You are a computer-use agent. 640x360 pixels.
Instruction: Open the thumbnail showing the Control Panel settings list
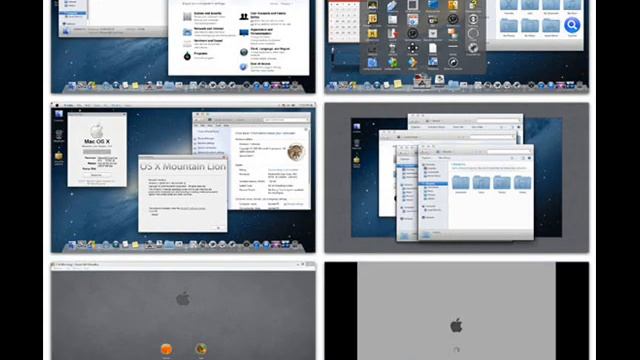click(x=183, y=47)
